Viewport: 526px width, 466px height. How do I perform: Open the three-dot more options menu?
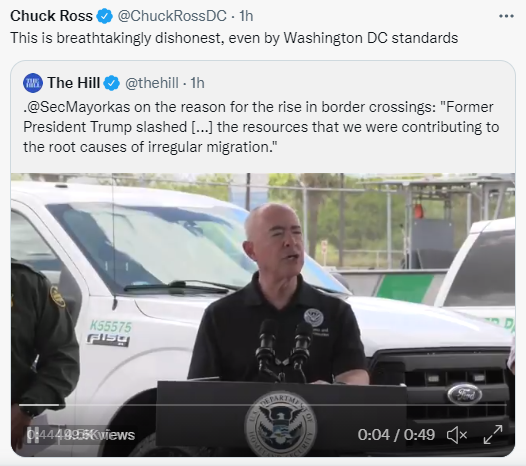pyautogui.click(x=506, y=16)
